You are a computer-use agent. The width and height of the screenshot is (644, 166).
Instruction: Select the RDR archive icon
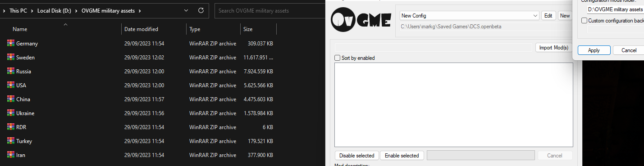[x=11, y=127]
